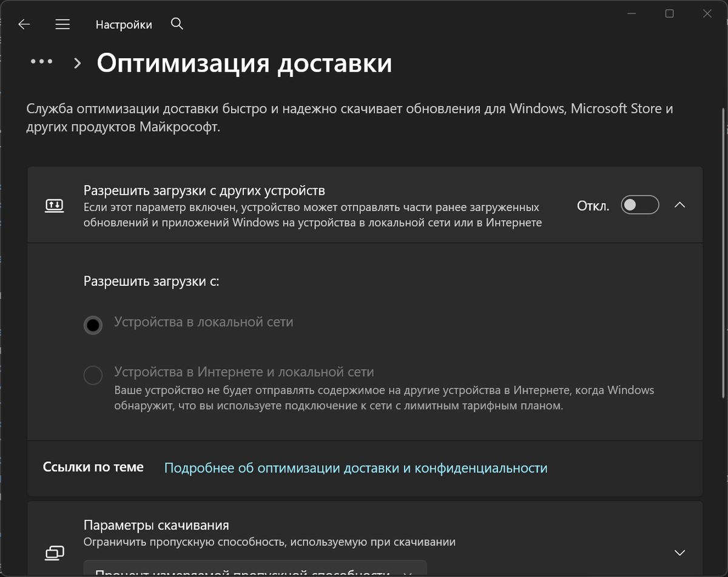Click the back arrow in Settings

click(x=23, y=24)
